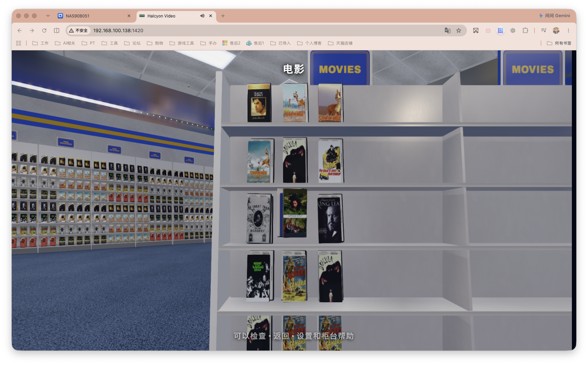
Task: Expand the 游戏工具 bookmark folder
Action: [182, 43]
